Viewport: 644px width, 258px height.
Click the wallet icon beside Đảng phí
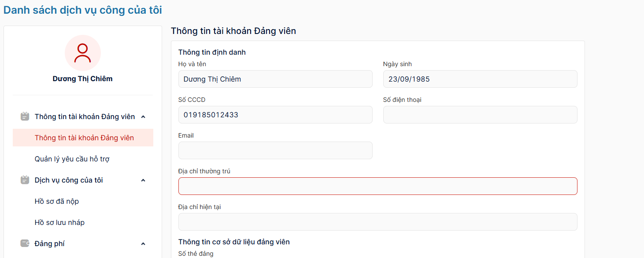tap(25, 243)
